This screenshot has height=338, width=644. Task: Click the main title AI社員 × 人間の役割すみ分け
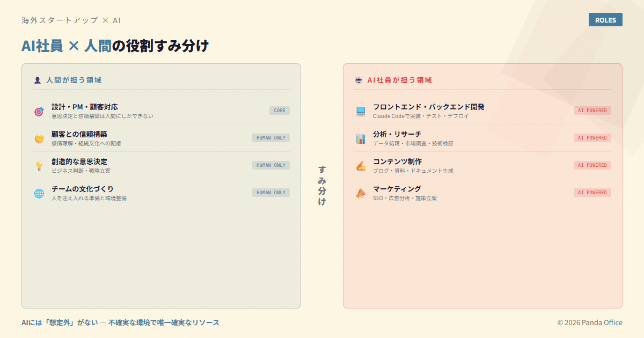pos(115,46)
